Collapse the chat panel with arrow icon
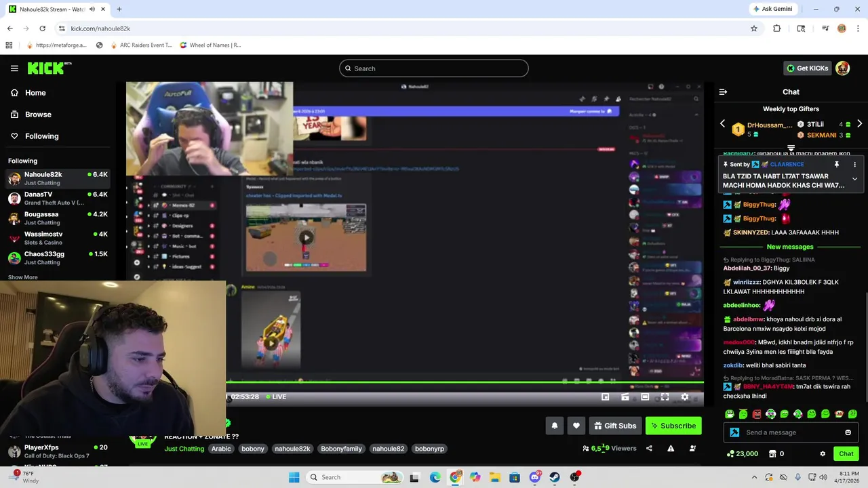 pos(723,91)
